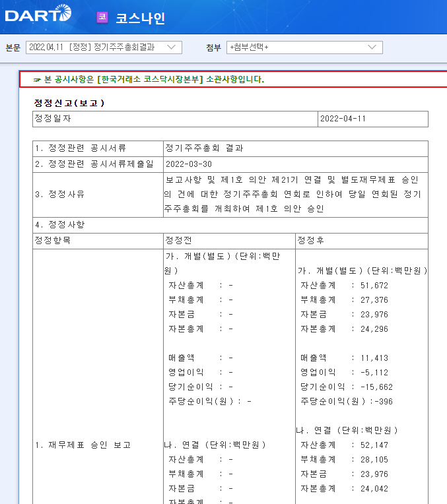
Task: Select consolidated 자본총계 value 24,042
Action: click(x=374, y=489)
